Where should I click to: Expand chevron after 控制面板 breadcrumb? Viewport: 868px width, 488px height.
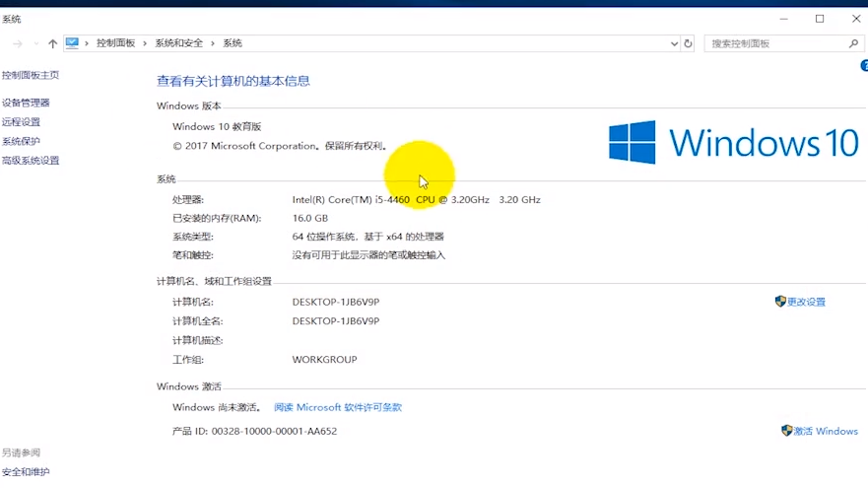pos(145,43)
